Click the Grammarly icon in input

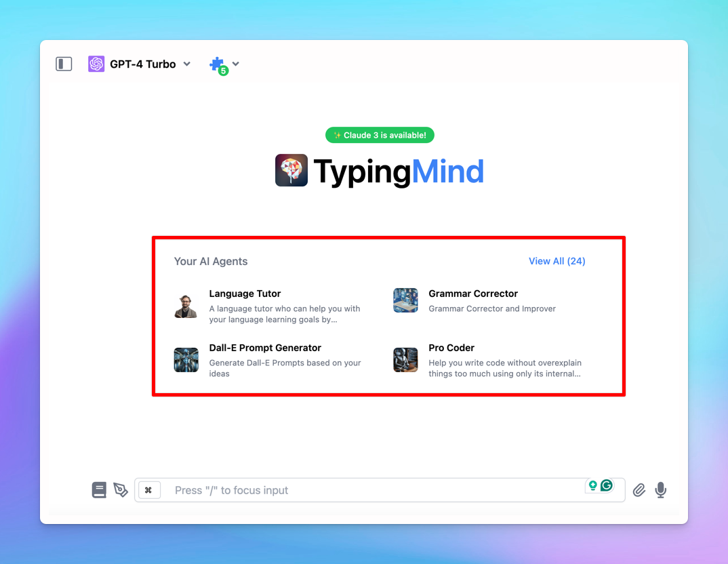607,485
